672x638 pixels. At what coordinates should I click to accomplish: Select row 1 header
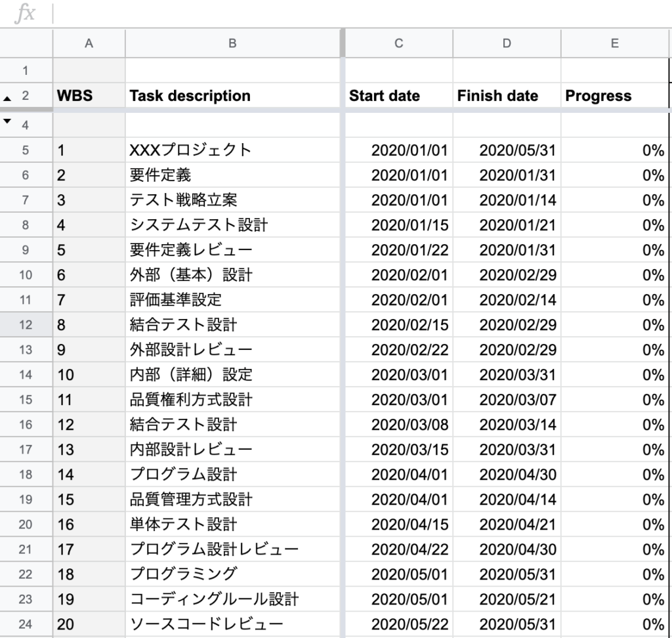(26, 70)
